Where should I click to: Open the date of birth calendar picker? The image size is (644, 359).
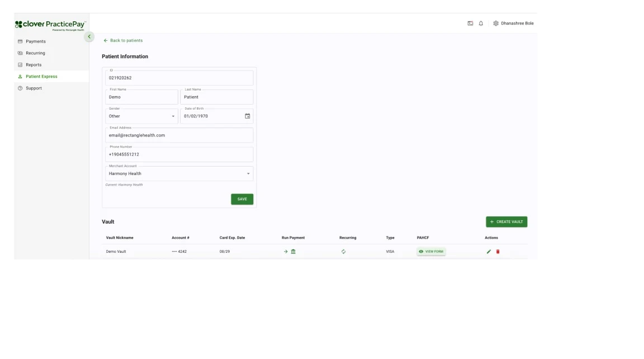click(248, 116)
